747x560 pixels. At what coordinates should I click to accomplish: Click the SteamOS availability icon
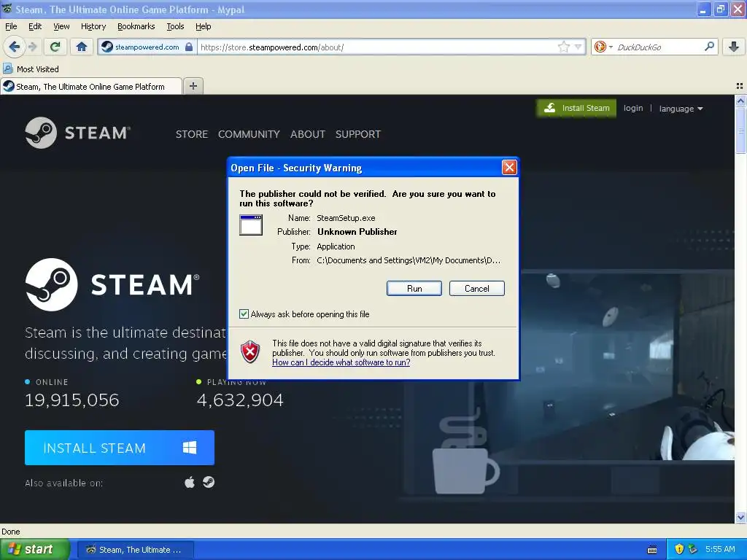pos(209,483)
